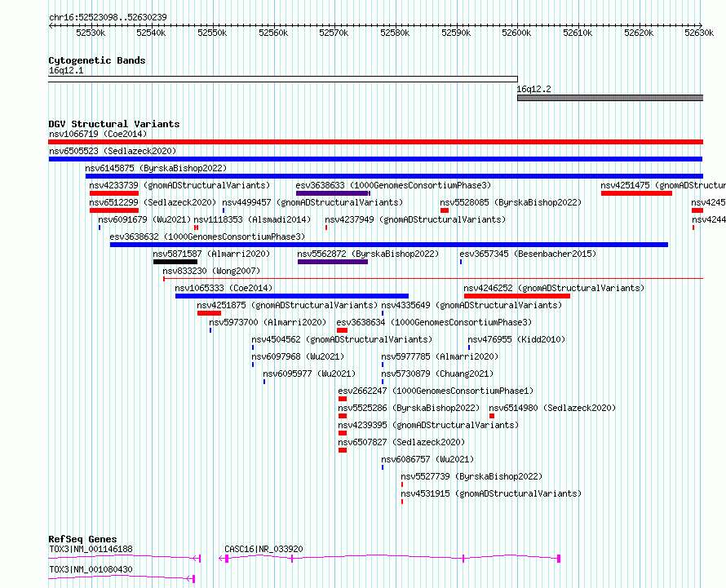Open esv3657345 (Besenbacher2015) label
This screenshot has height=588, width=726.
[x=528, y=254]
